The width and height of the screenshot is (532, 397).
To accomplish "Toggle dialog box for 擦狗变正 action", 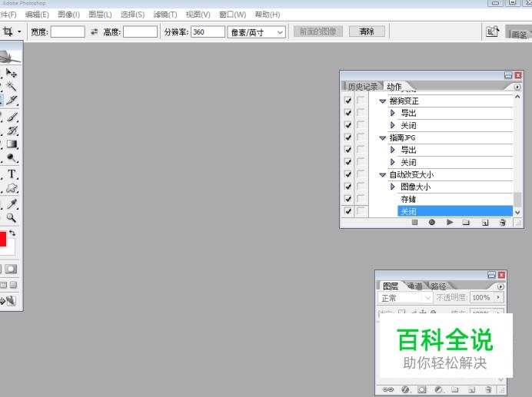I will point(361,101).
